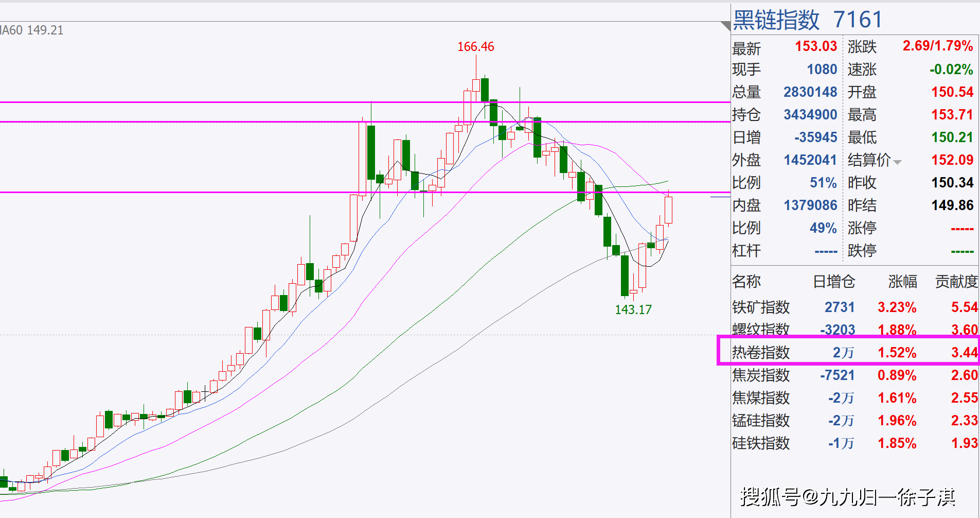
Task: Select the 铁矿指数 row
Action: click(855, 307)
